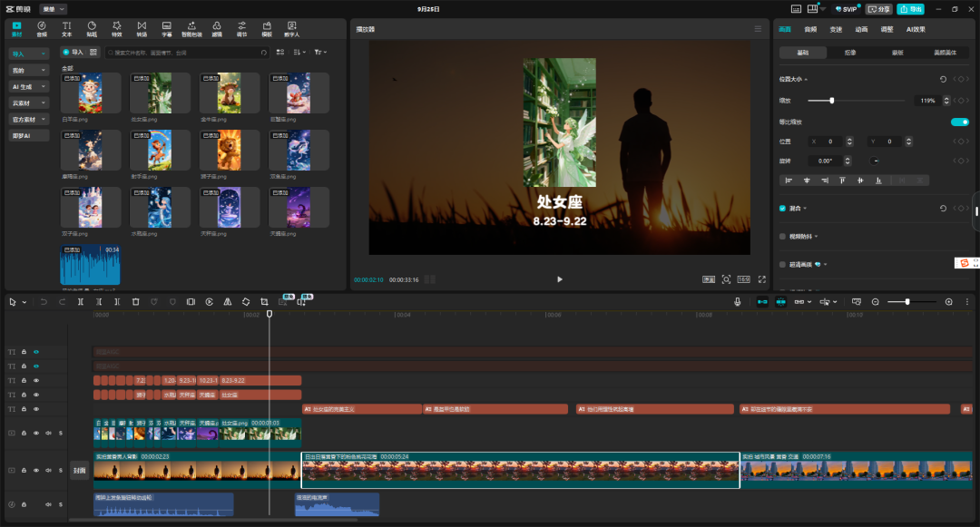Click the crop tool in timeline toolbar
980x527 pixels.
pyautogui.click(x=264, y=301)
